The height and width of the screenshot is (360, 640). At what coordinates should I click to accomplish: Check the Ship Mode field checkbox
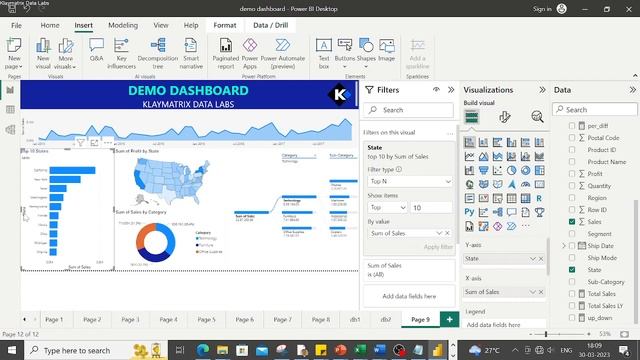(572, 258)
